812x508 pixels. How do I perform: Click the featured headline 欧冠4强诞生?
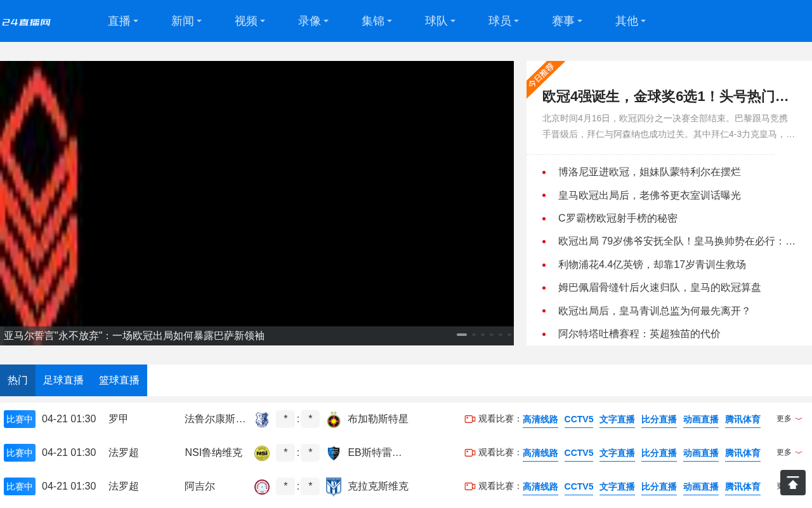click(x=665, y=97)
